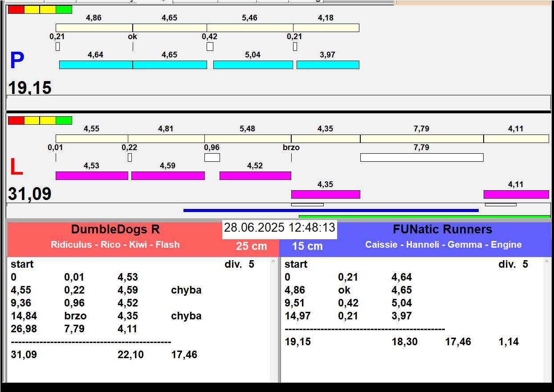Click the FUNatic Runners team name header
The image size is (554, 392).
pyautogui.click(x=442, y=230)
